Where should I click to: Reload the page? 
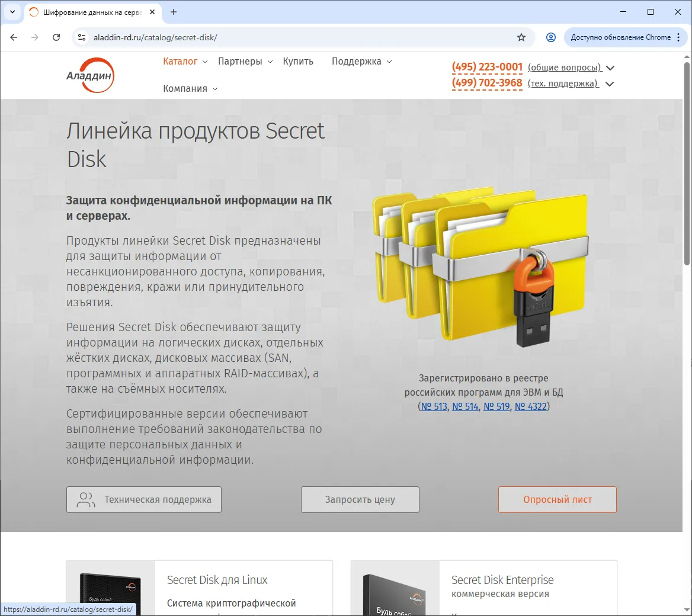click(x=56, y=37)
